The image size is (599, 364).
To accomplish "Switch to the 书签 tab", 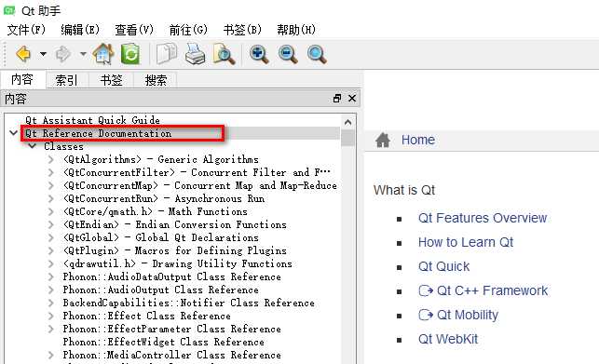I will point(111,80).
